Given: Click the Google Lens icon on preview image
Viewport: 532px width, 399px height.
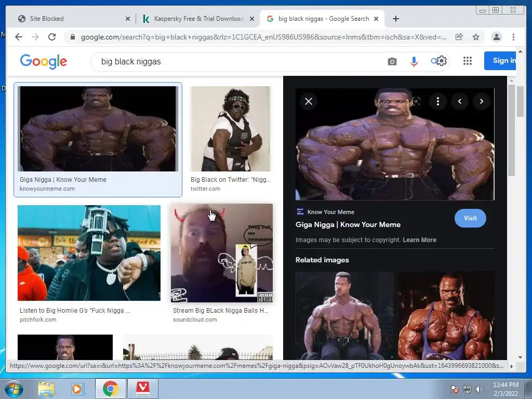Looking at the screenshot, I should coord(416,101).
